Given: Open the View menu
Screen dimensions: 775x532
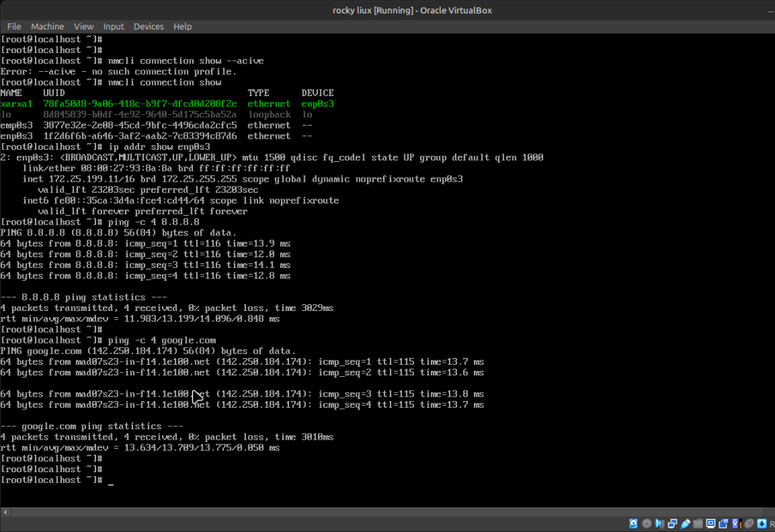Looking at the screenshot, I should (x=84, y=26).
